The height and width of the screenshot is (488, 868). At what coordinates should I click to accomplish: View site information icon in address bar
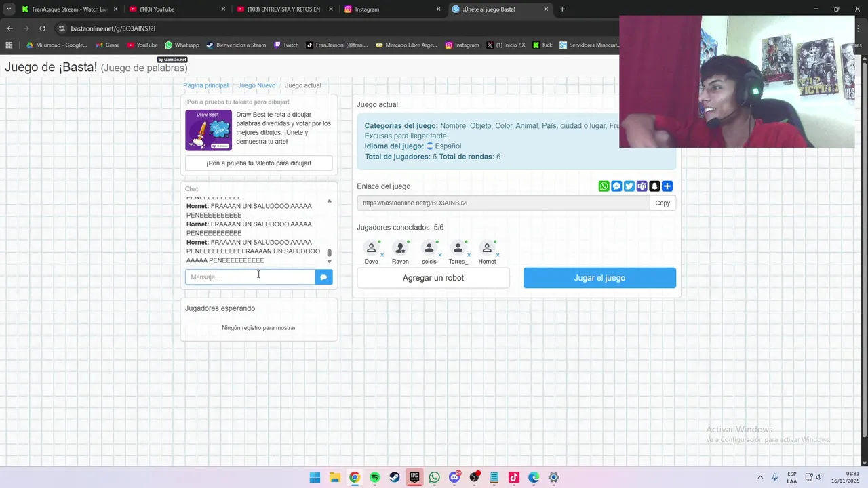point(62,28)
